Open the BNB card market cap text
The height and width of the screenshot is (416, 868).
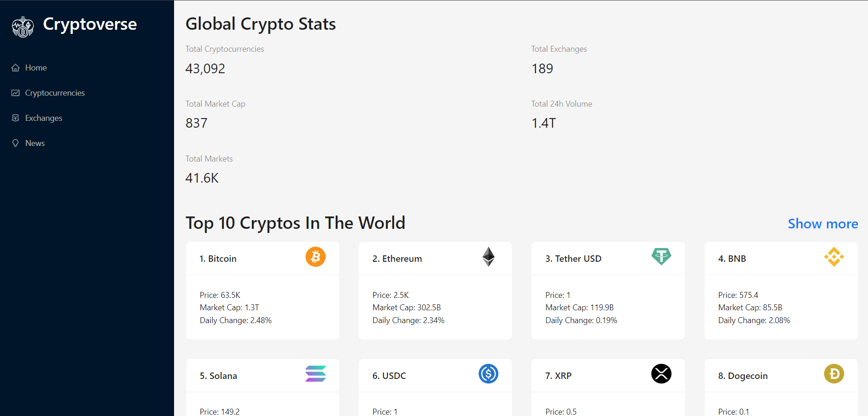[x=750, y=308]
